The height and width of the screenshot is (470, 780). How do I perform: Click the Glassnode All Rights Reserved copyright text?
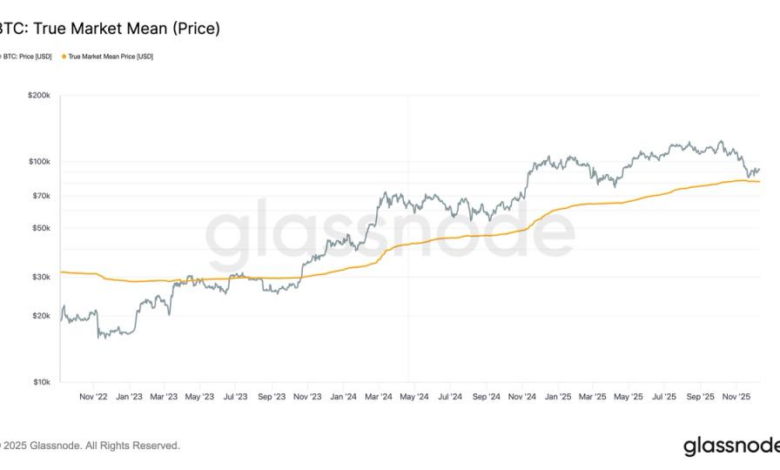point(90,445)
